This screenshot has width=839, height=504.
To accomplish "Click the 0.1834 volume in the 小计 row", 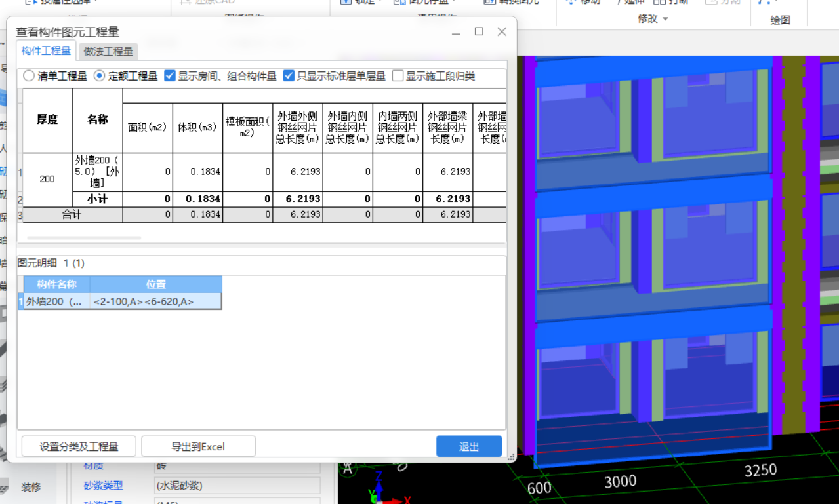I will point(197,199).
